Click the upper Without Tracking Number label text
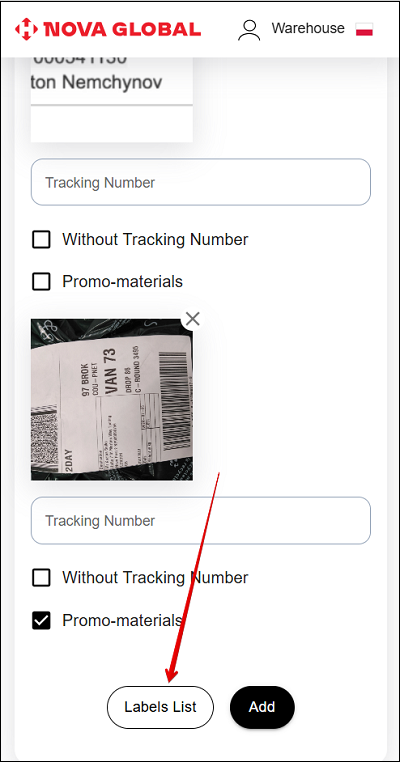This screenshot has width=400, height=762. click(155, 240)
